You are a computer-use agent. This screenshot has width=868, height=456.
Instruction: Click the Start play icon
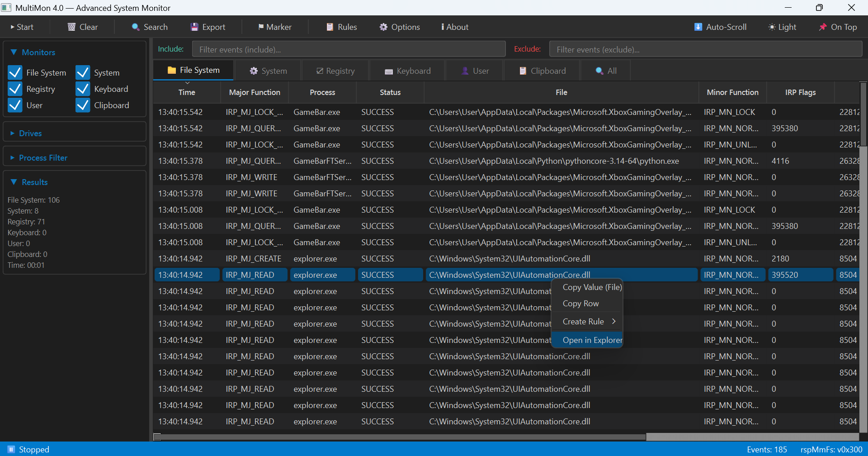[x=13, y=27]
